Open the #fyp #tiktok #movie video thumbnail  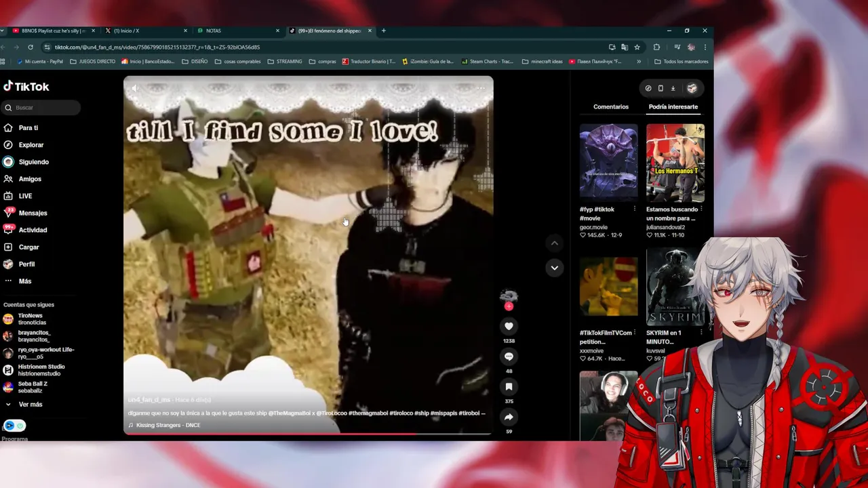pyautogui.click(x=608, y=163)
